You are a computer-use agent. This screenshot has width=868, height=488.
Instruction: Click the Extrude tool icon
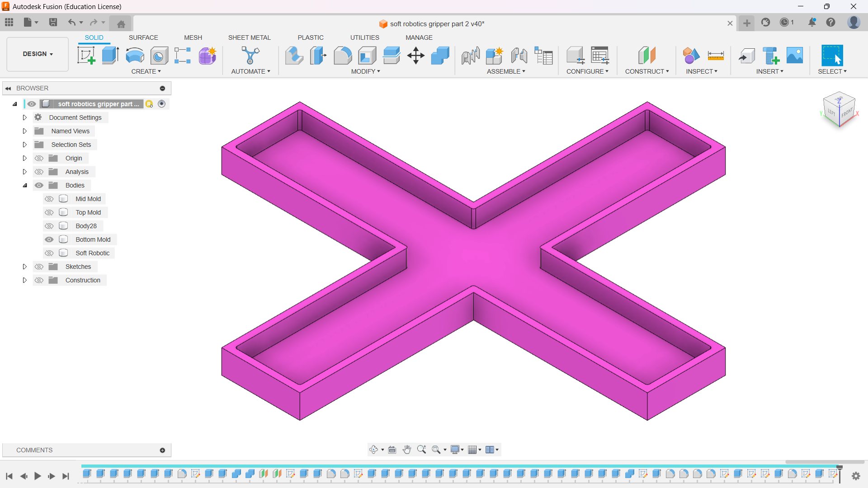tap(110, 56)
